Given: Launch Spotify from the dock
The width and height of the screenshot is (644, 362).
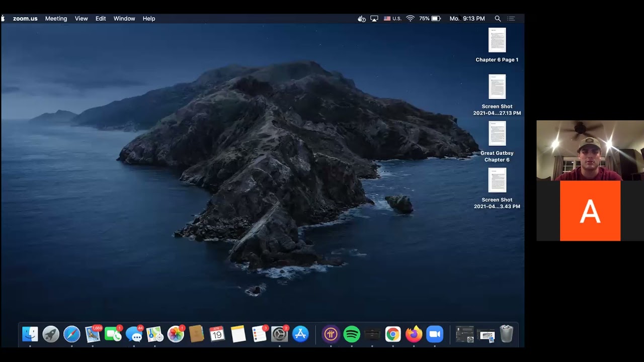Looking at the screenshot, I should pyautogui.click(x=352, y=334).
